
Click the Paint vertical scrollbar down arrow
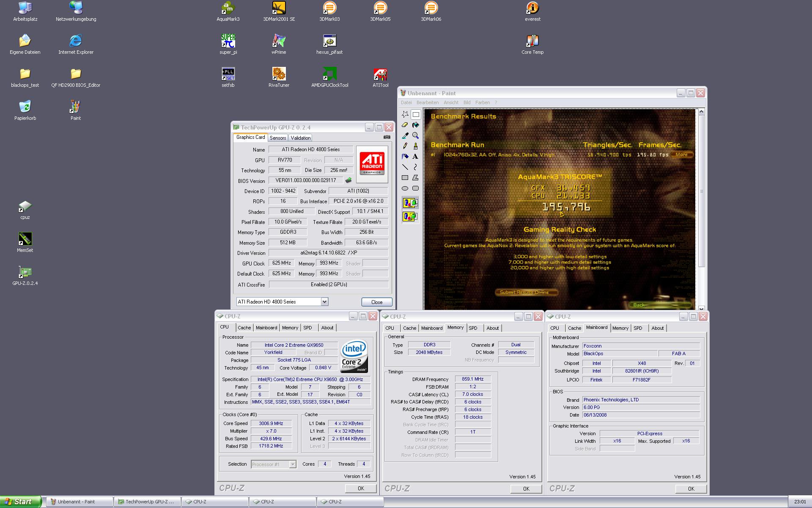[701, 308]
